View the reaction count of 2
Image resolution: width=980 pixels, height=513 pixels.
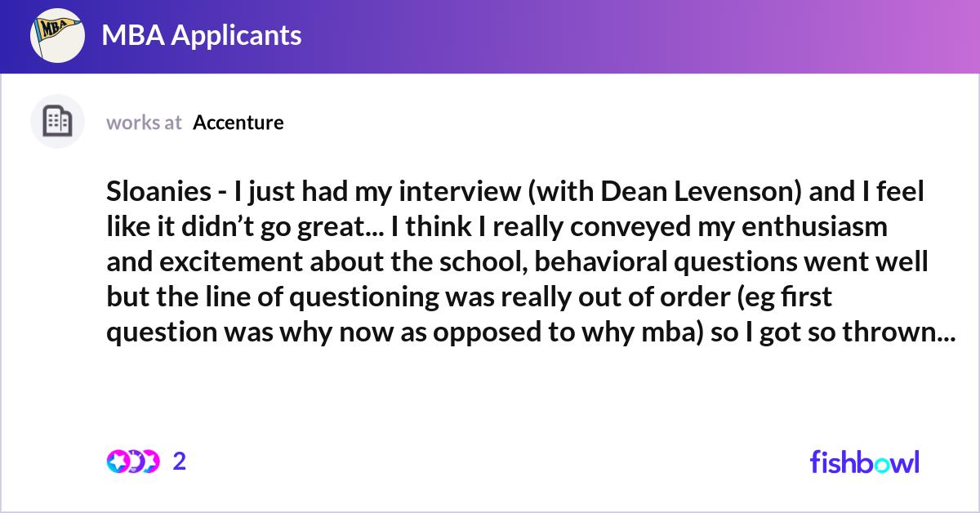[x=180, y=462]
